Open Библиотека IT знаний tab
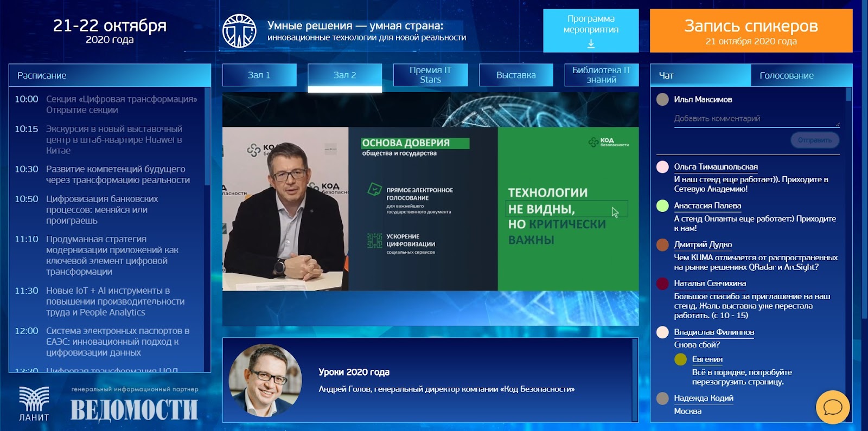 pyautogui.click(x=602, y=75)
